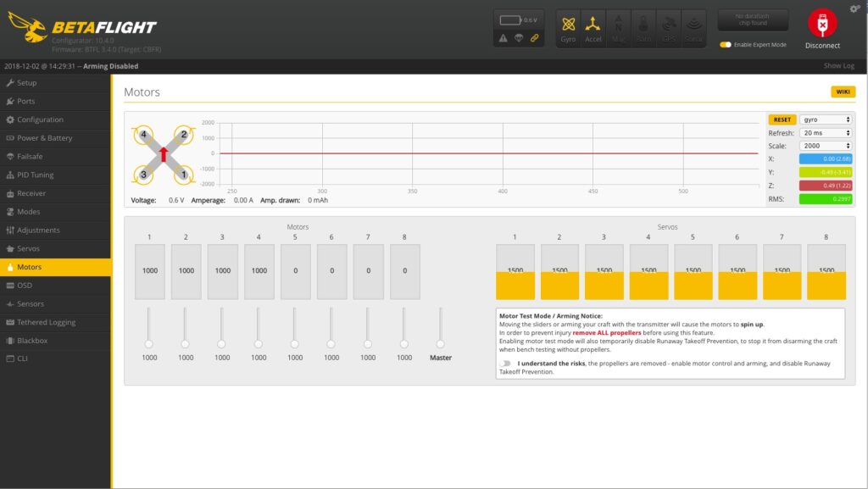Toggle the Enable Expert Mode switch
Screen dimensions: 868x489
(x=726, y=44)
